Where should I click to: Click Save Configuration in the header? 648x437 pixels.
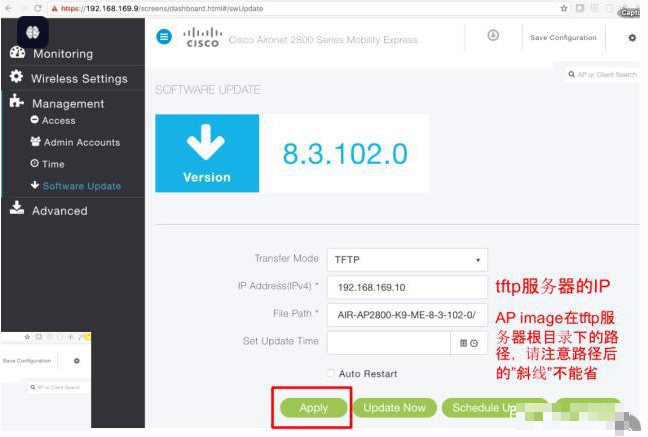pos(562,38)
